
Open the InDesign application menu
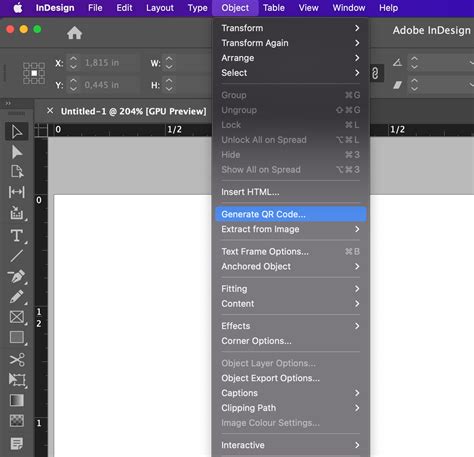(x=55, y=8)
